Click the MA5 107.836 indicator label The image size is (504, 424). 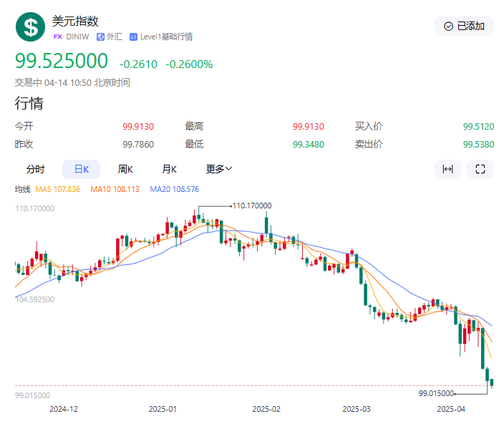pyautogui.click(x=57, y=189)
